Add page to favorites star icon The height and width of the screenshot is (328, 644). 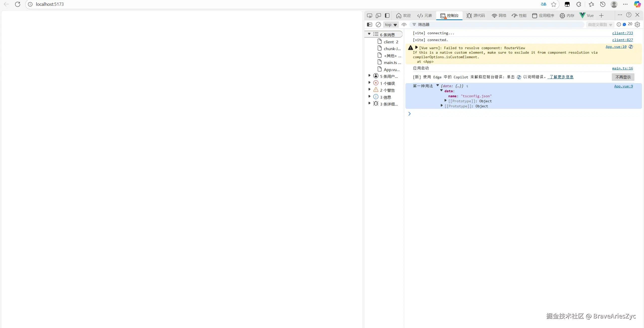point(553,4)
